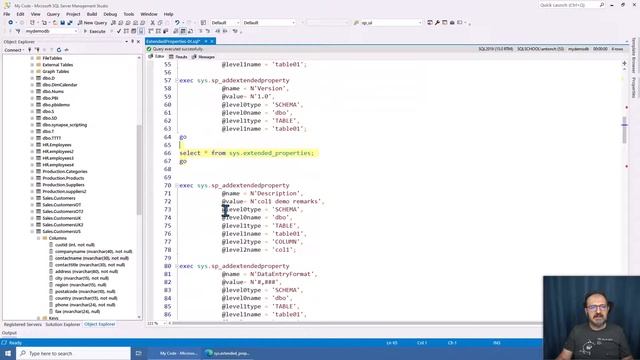This screenshot has height=360, width=640.
Task: Open the Tools menu
Action: point(129,14)
